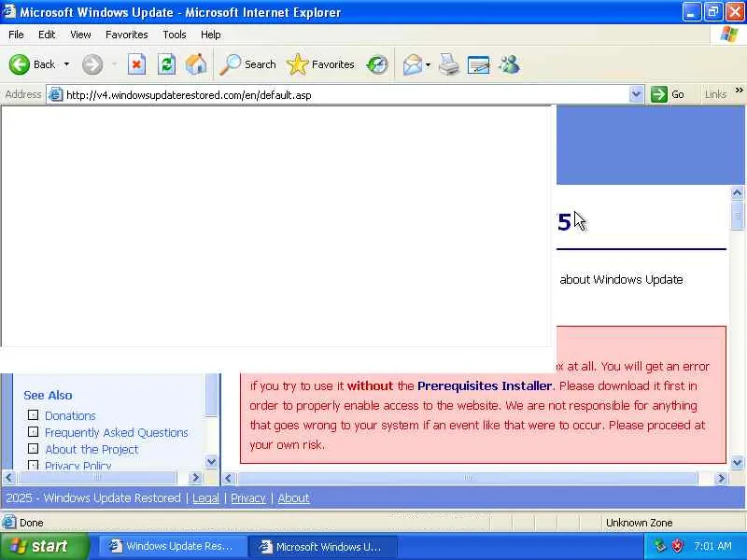This screenshot has height=560, width=747.
Task: Open the Edit menu
Action: [47, 35]
